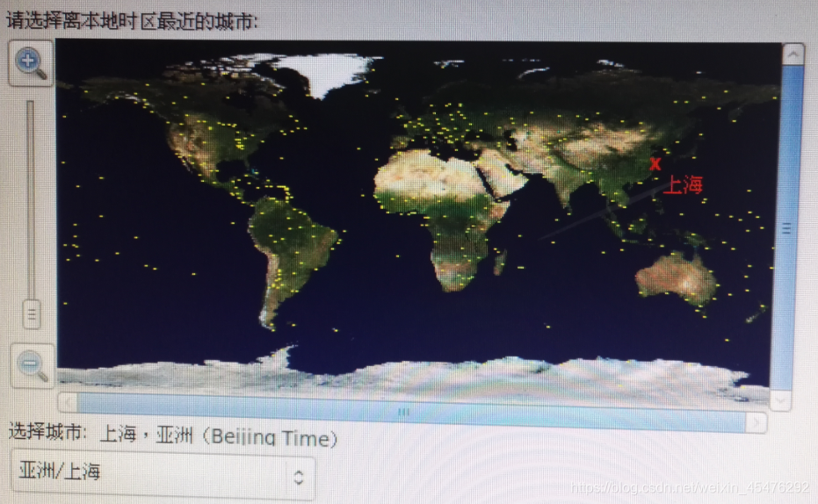
Task: Click the horizontal scrollbar thumb
Action: click(411, 413)
